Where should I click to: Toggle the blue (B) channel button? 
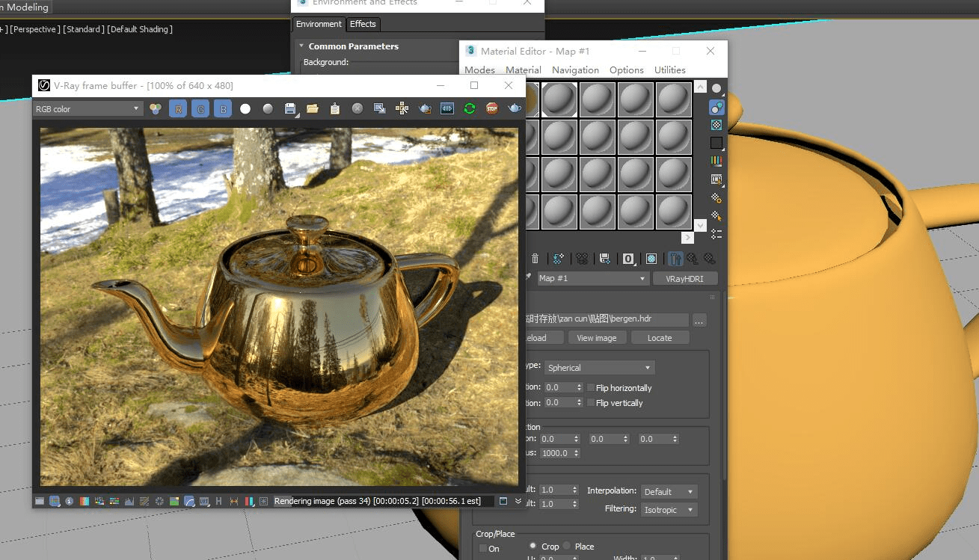click(223, 108)
